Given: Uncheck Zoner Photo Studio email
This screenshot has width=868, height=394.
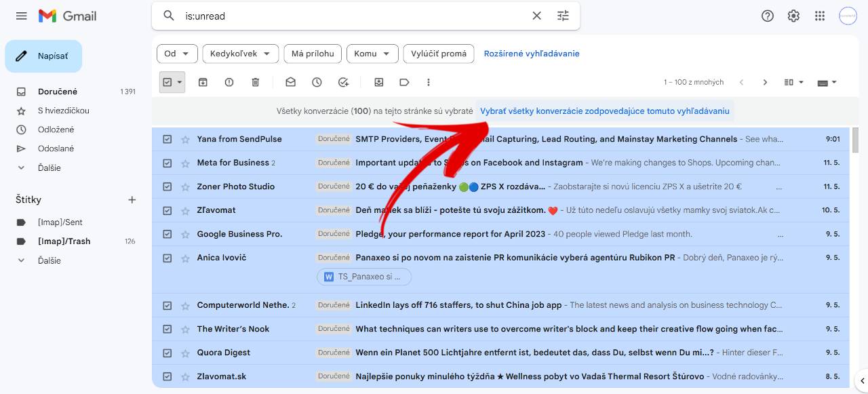Looking at the screenshot, I should coord(167,186).
